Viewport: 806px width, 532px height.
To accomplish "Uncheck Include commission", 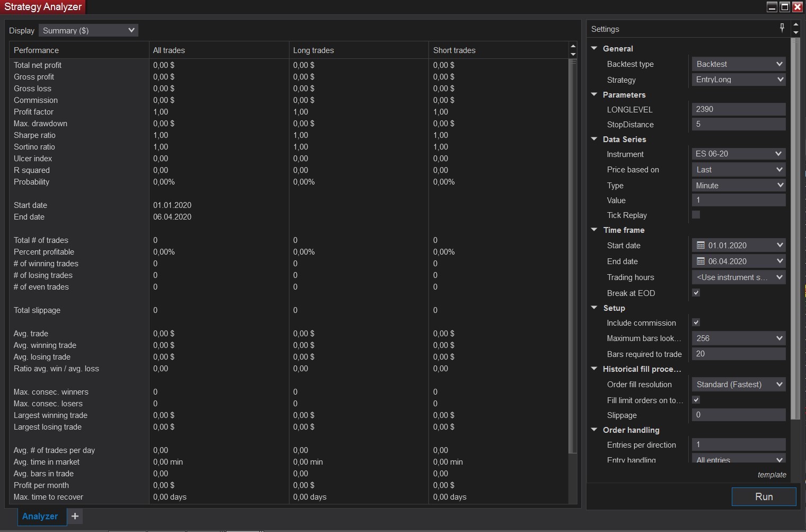I will (696, 322).
